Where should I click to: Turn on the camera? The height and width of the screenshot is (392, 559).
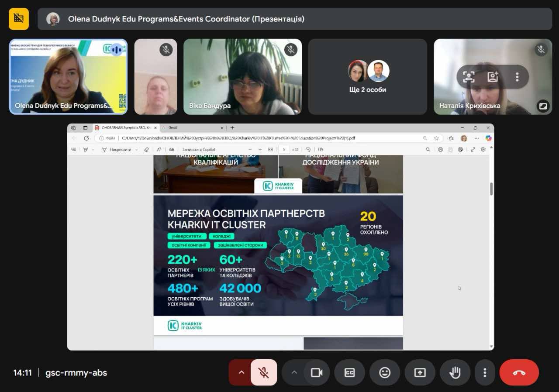click(x=316, y=372)
